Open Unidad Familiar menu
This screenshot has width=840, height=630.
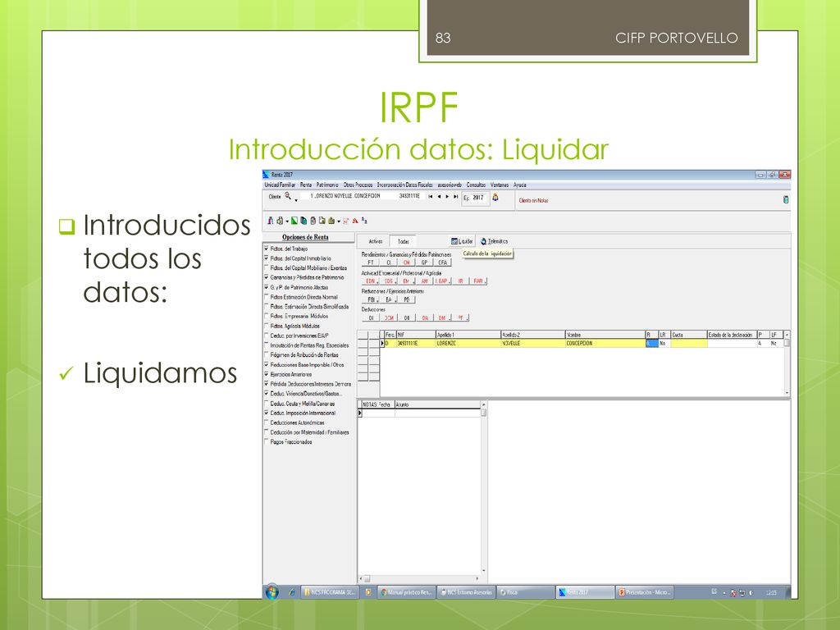click(280, 185)
